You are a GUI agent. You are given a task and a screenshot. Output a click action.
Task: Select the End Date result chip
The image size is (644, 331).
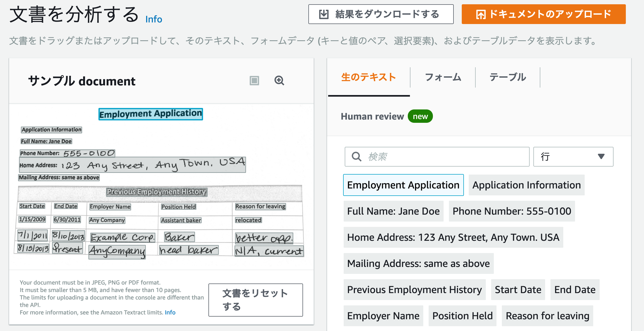575,290
